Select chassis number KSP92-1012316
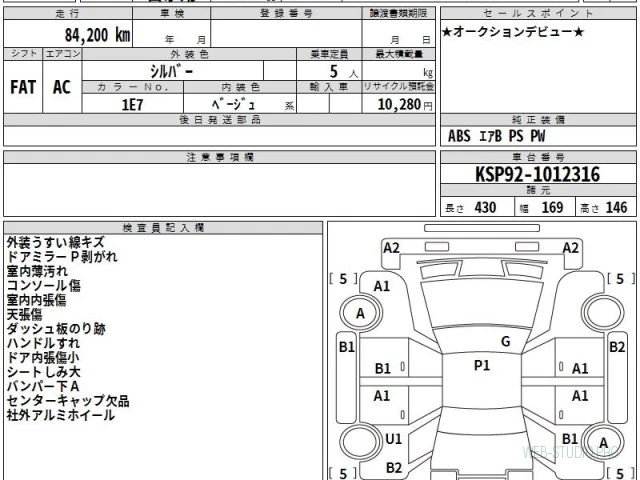This screenshot has height=480, width=640. point(538,174)
